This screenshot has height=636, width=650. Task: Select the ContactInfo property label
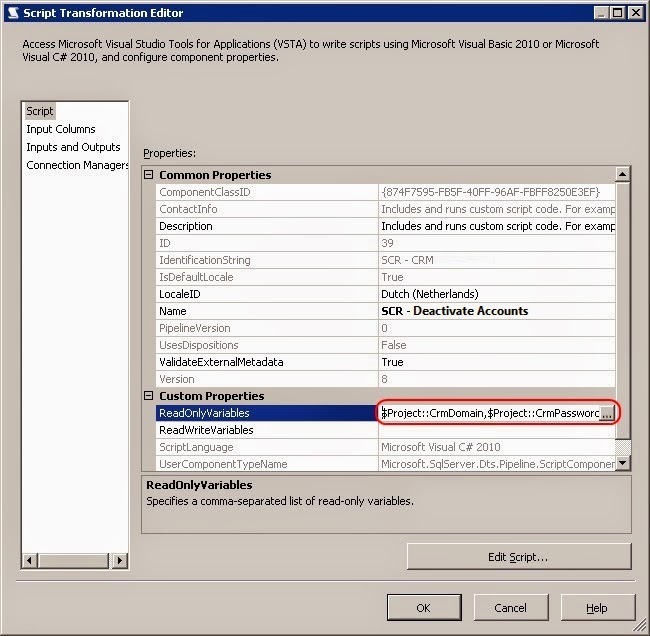tap(188, 209)
